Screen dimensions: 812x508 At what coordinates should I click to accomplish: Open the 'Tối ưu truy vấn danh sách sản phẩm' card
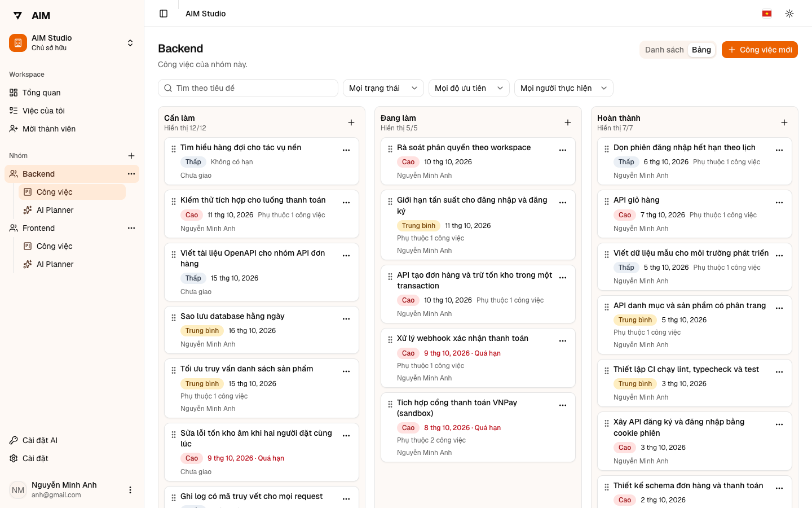pos(262,388)
